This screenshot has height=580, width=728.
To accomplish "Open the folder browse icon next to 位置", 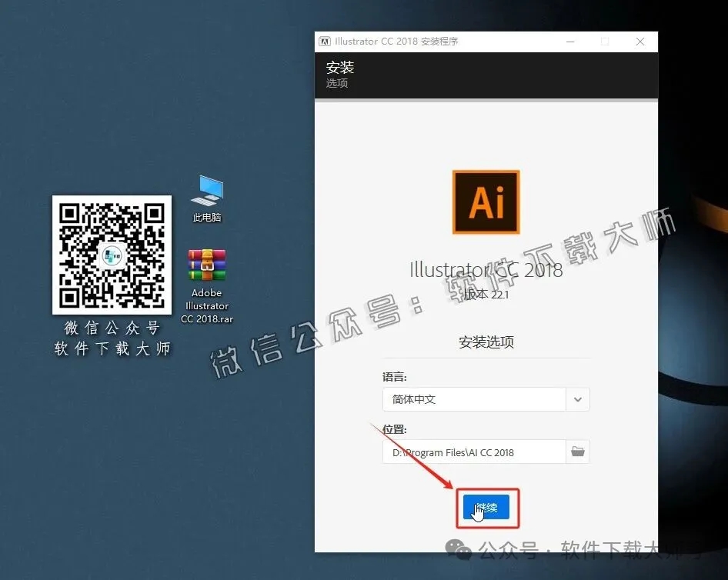I will 578,452.
